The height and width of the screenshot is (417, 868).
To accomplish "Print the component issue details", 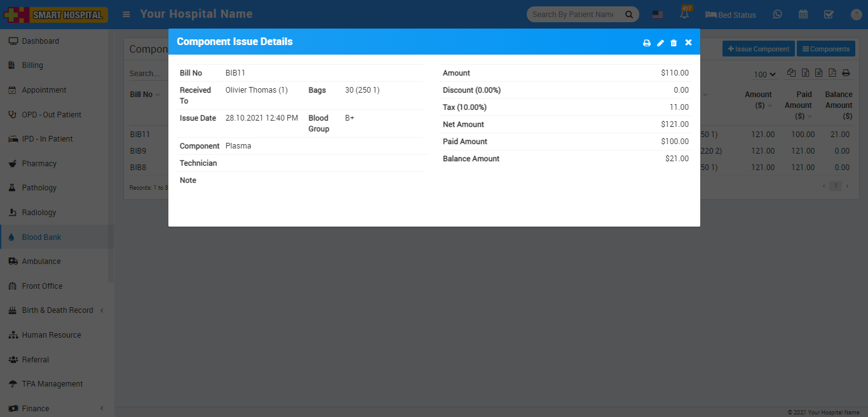I will [647, 43].
